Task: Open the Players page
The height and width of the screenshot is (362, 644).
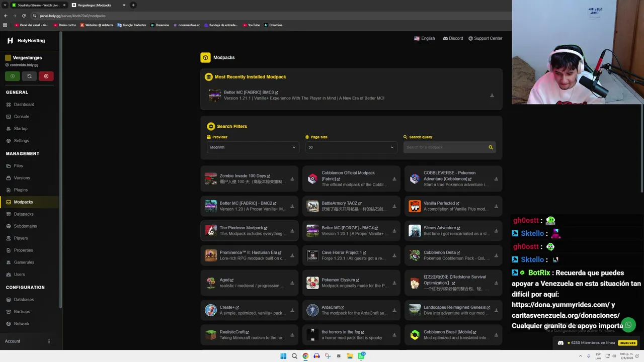Action: [21, 238]
